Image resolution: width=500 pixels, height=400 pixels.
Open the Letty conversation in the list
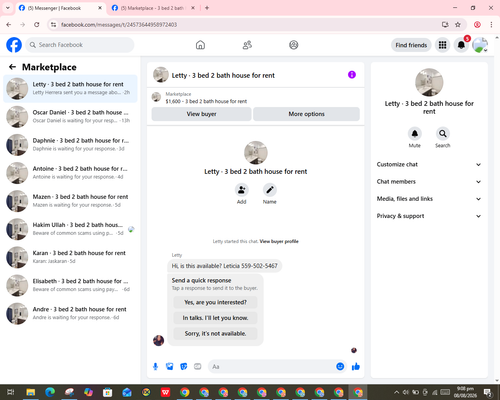point(70,89)
